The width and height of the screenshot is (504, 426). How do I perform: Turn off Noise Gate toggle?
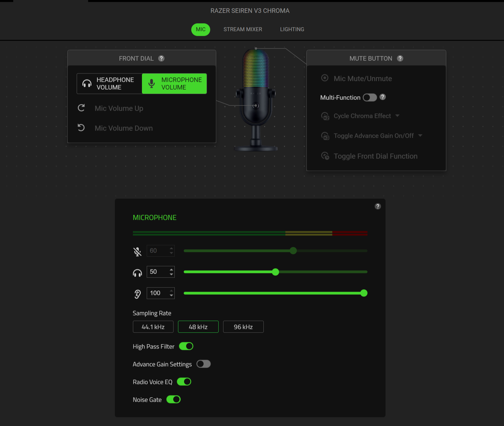(174, 400)
